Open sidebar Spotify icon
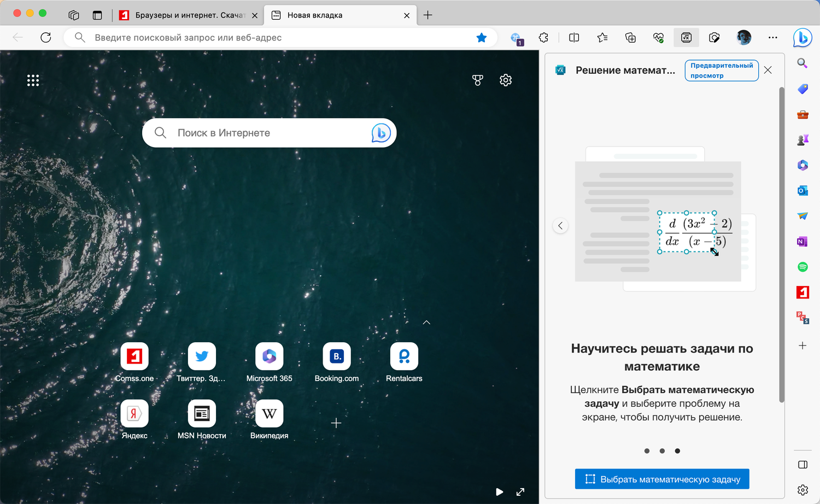This screenshot has height=504, width=820. (803, 267)
